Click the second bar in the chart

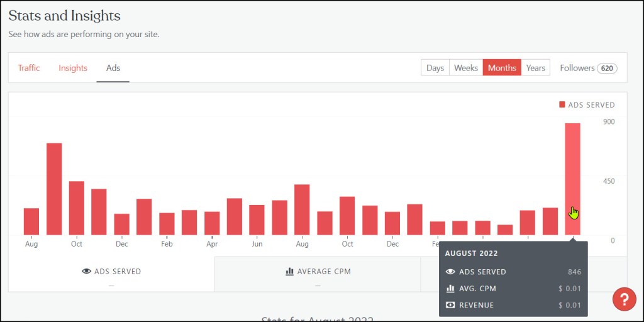54,189
